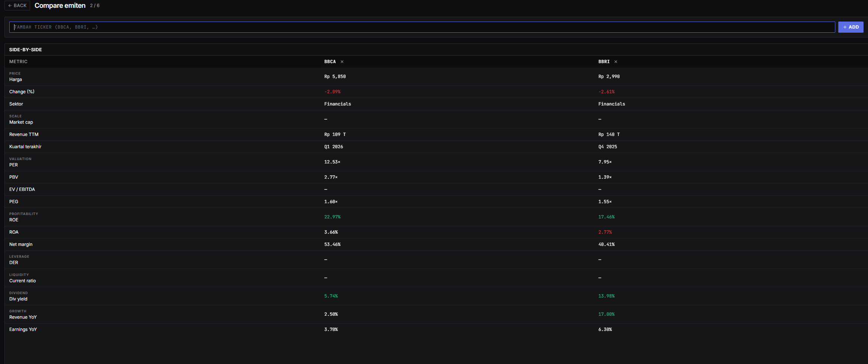Screen dimensions: 868x364
Task: Click BBCA PBV value 2.77×
Action: point(331,177)
